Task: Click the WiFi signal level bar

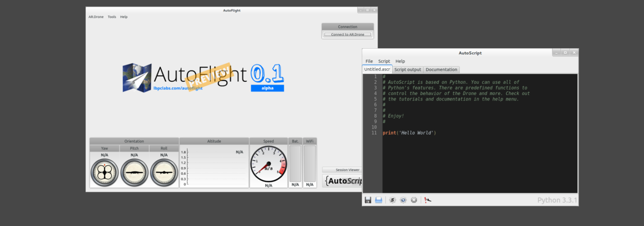Action: tap(310, 164)
